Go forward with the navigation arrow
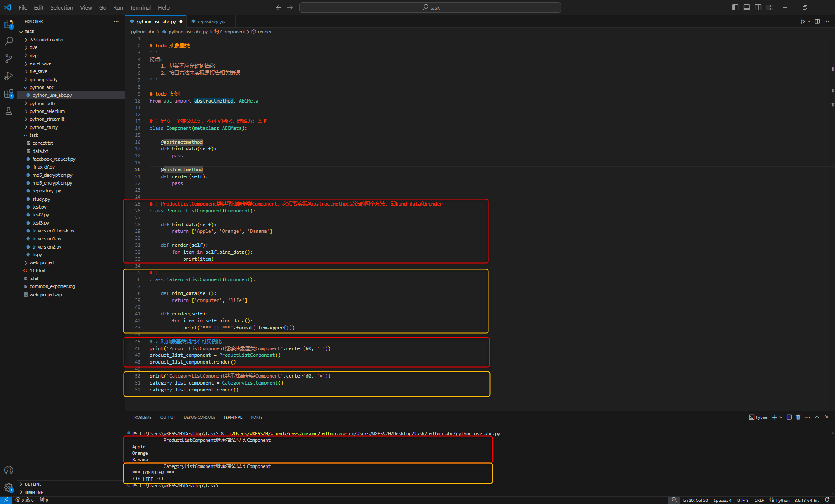This screenshot has height=504, width=835. 290,7
